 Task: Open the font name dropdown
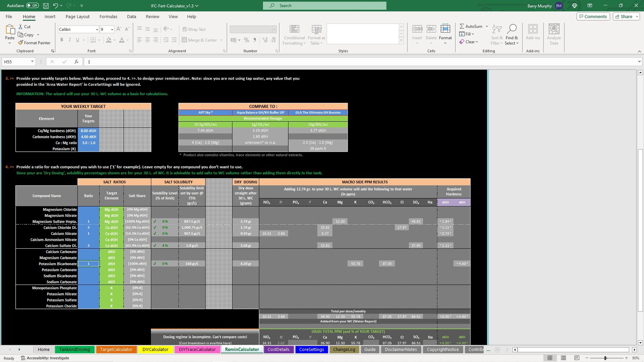tap(97, 29)
